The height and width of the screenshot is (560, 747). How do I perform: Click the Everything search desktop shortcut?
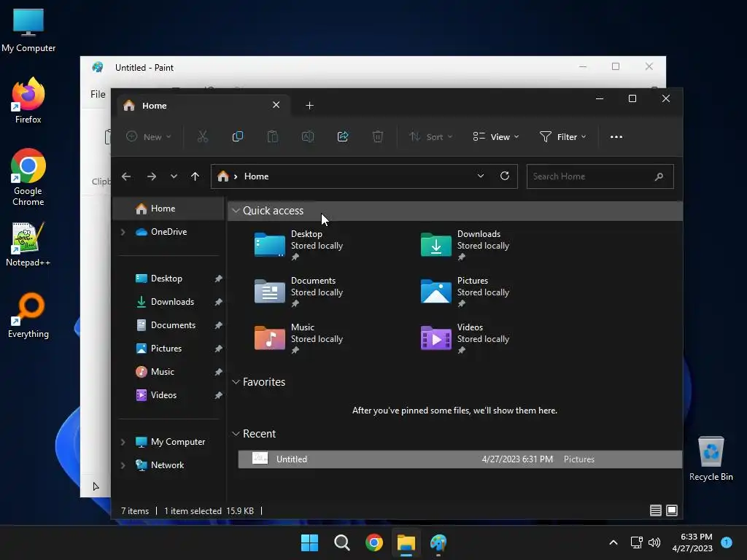28,315
